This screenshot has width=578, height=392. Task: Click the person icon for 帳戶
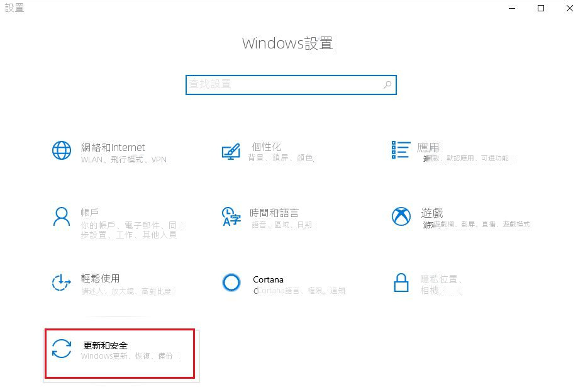click(x=62, y=216)
